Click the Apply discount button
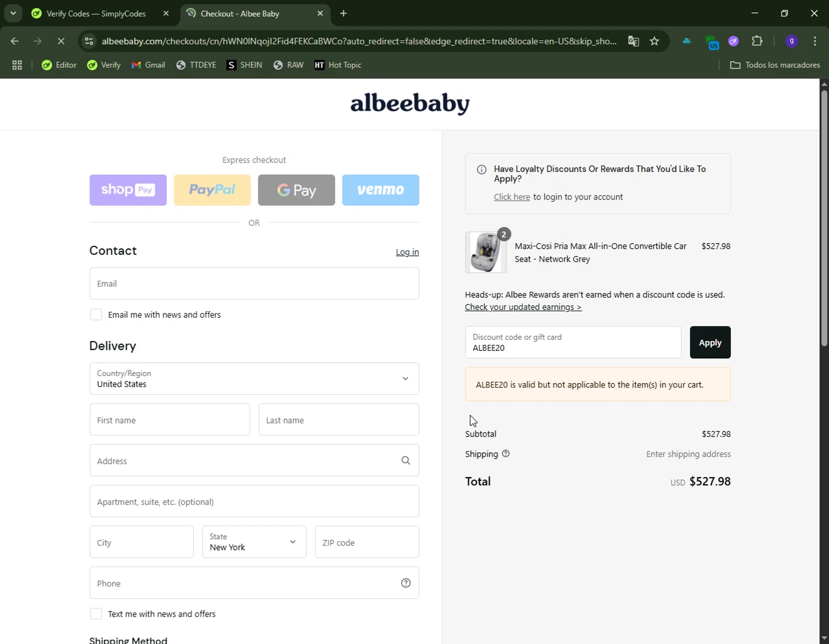The image size is (829, 644). [x=710, y=342]
